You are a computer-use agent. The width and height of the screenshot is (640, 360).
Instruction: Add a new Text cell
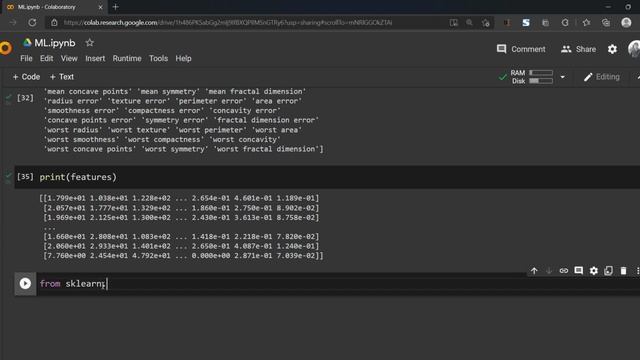(x=62, y=77)
